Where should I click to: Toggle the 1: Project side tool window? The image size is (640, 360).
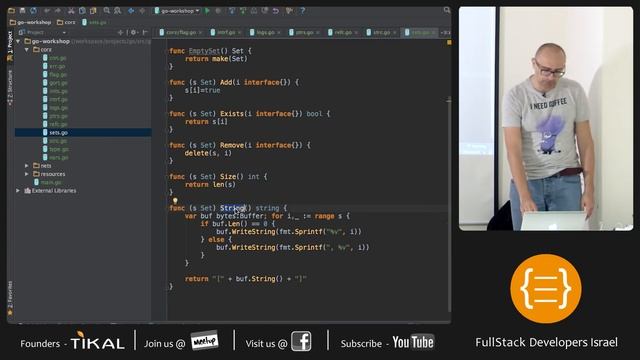(10, 45)
